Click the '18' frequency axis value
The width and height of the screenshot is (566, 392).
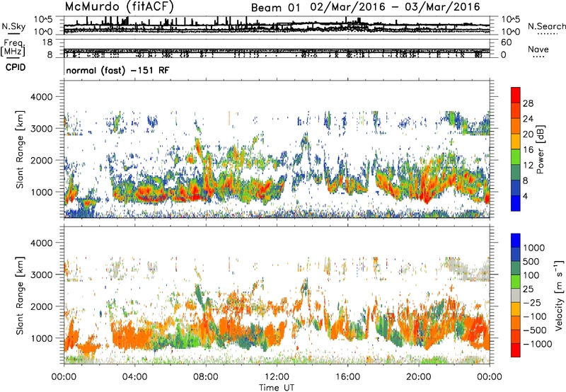point(47,42)
